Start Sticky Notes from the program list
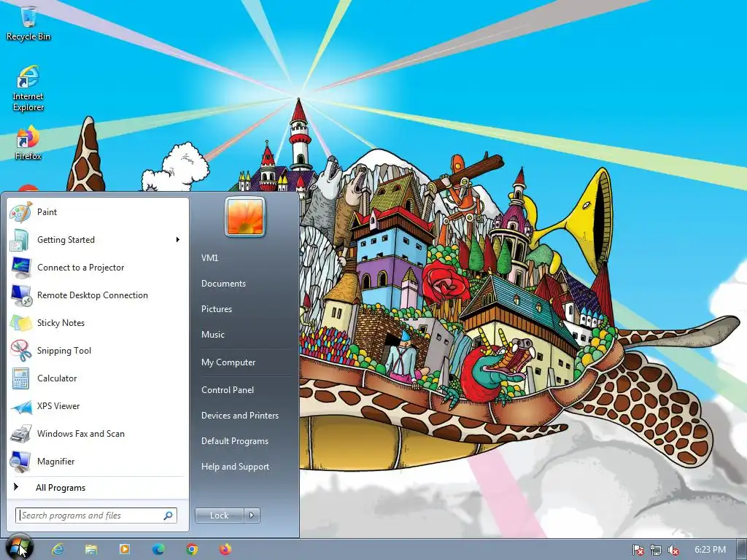The image size is (747, 560). coord(98,323)
